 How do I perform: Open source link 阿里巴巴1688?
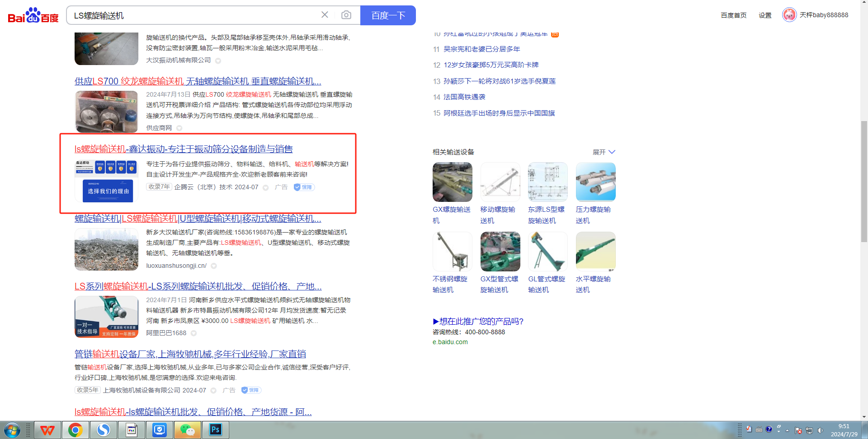tap(166, 333)
